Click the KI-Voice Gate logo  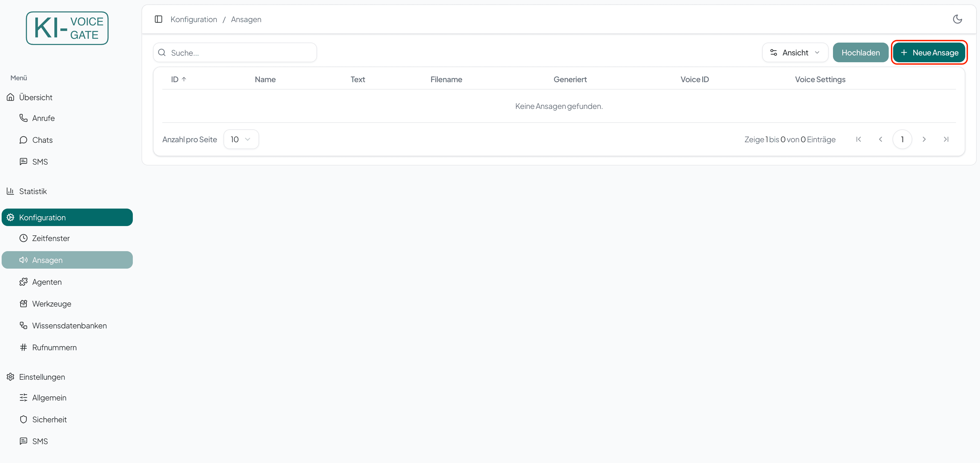[x=67, y=28]
